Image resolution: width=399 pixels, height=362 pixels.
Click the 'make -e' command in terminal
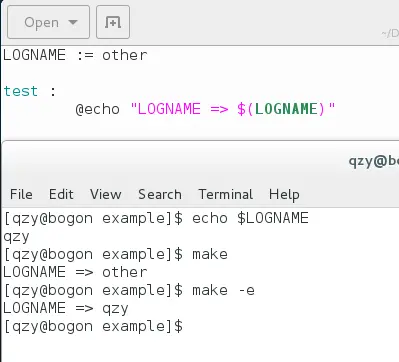(x=223, y=291)
